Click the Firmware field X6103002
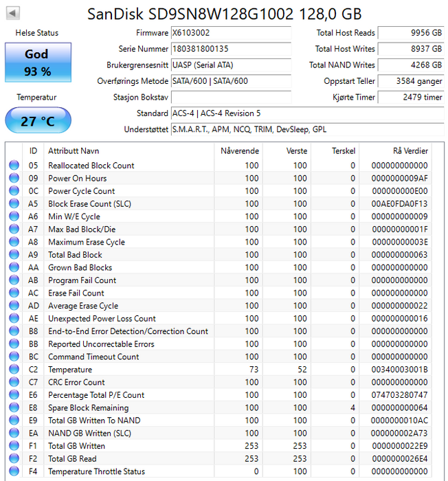This screenshot has width=448, height=481. pyautogui.click(x=231, y=33)
